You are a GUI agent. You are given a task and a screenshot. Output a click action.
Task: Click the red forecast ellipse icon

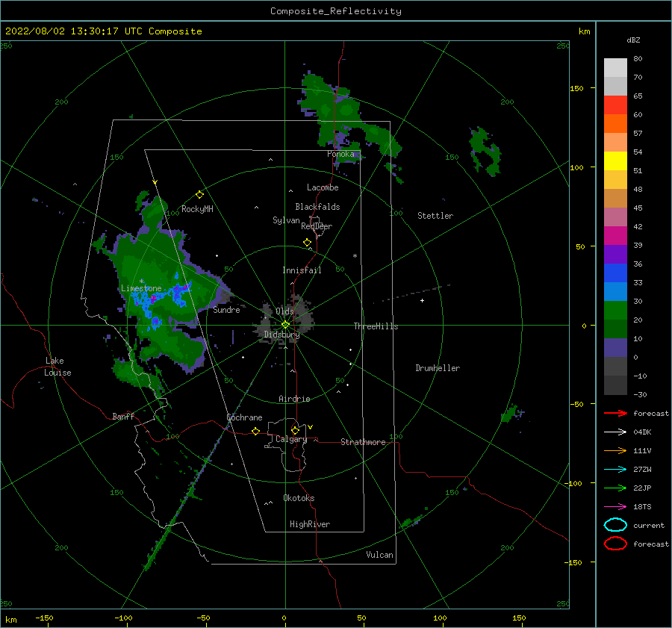(x=615, y=544)
